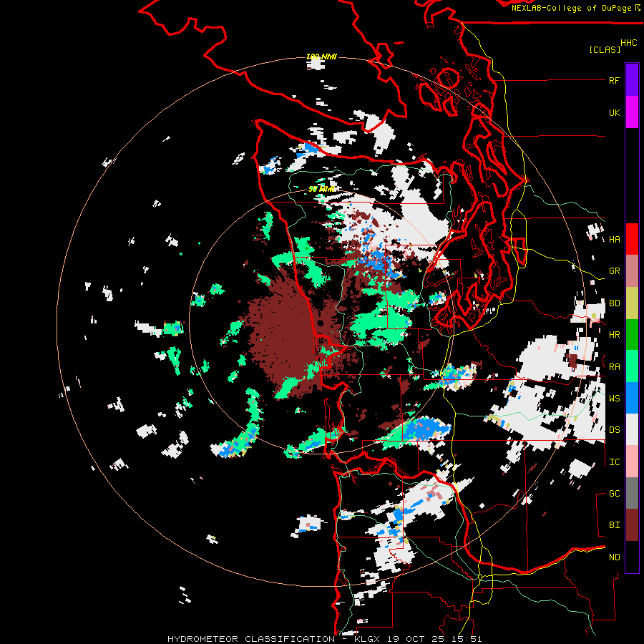Click the RF legend label
The width and height of the screenshot is (644, 644).
(x=614, y=81)
